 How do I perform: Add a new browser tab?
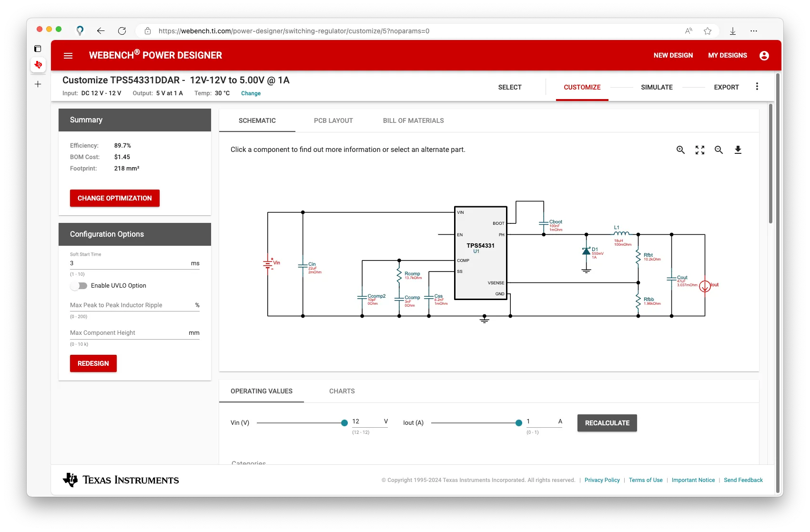coord(38,84)
